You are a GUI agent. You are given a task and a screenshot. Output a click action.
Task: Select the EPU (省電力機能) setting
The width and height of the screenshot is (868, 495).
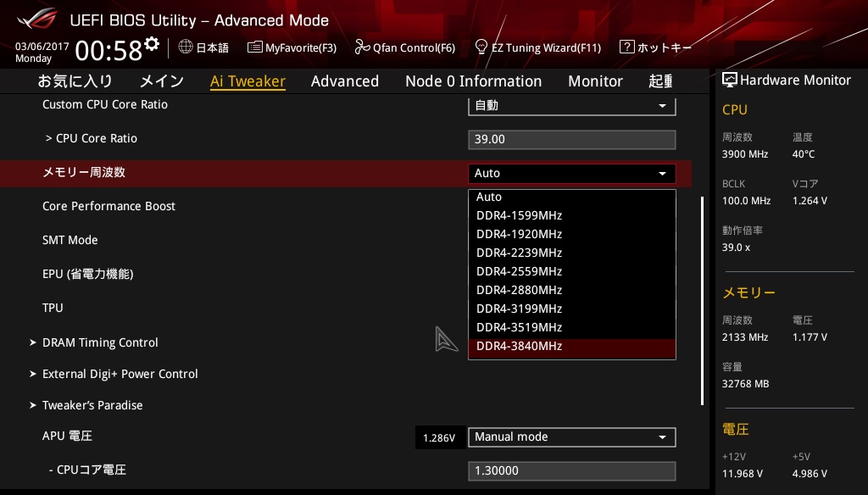pyautogui.click(x=88, y=274)
